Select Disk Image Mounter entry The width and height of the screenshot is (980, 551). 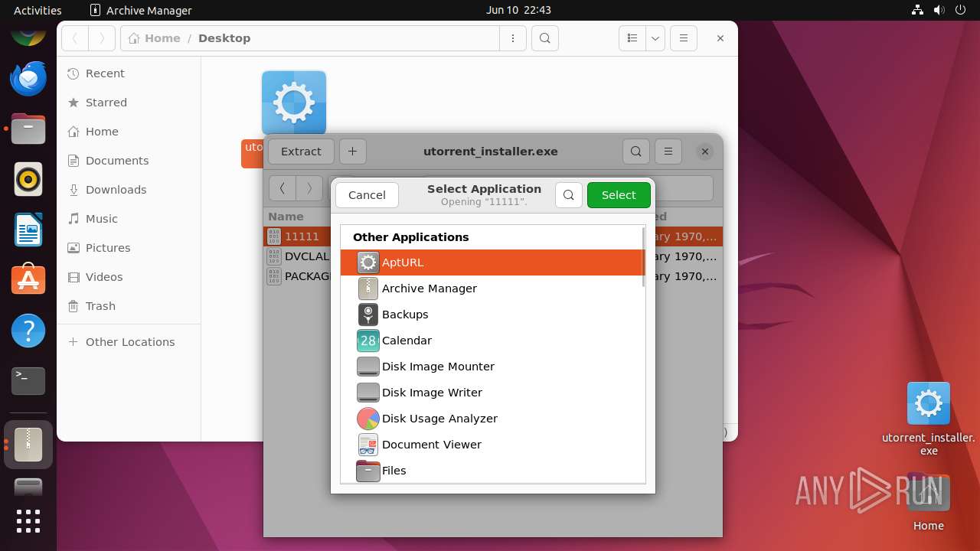coord(492,367)
